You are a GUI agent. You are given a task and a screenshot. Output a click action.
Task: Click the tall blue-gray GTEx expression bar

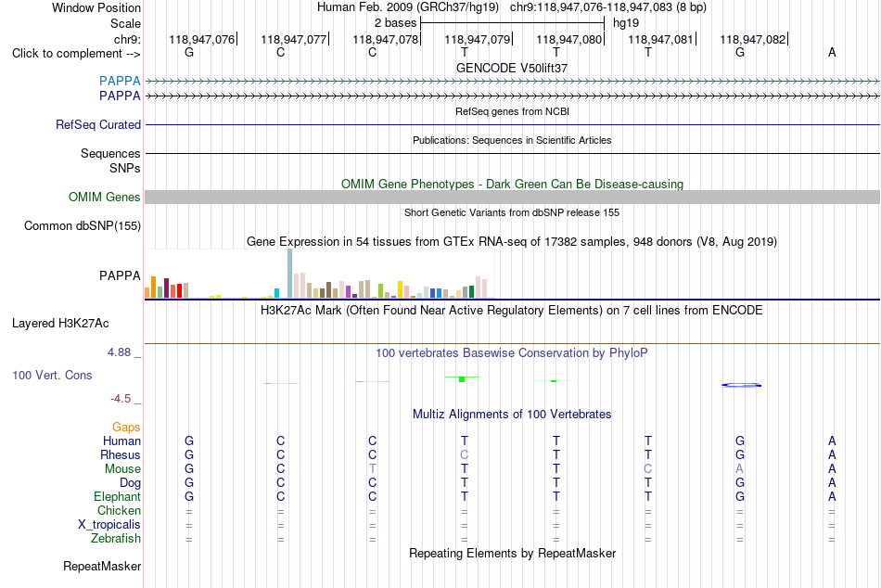[x=290, y=274]
